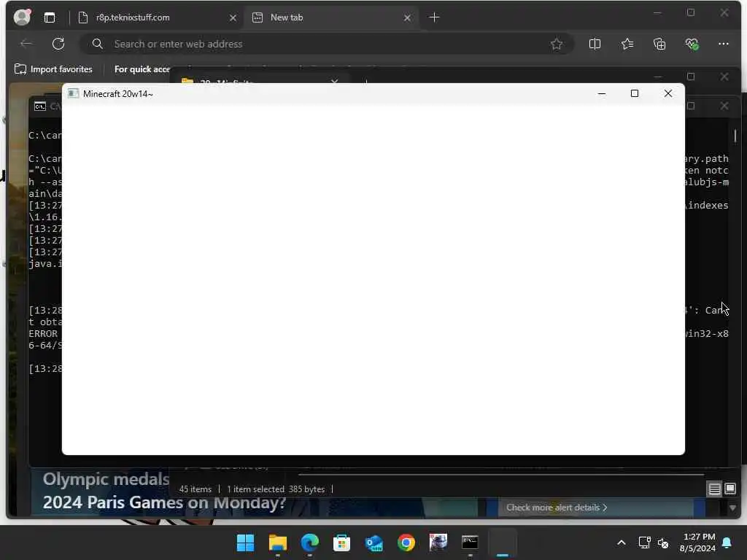Open Microsoft Edge from the taskbar

point(309,542)
